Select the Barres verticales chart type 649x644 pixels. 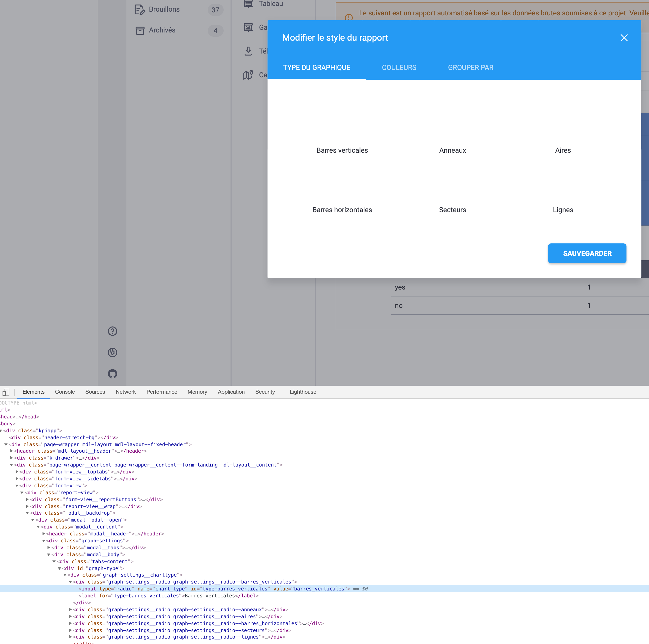[342, 150]
